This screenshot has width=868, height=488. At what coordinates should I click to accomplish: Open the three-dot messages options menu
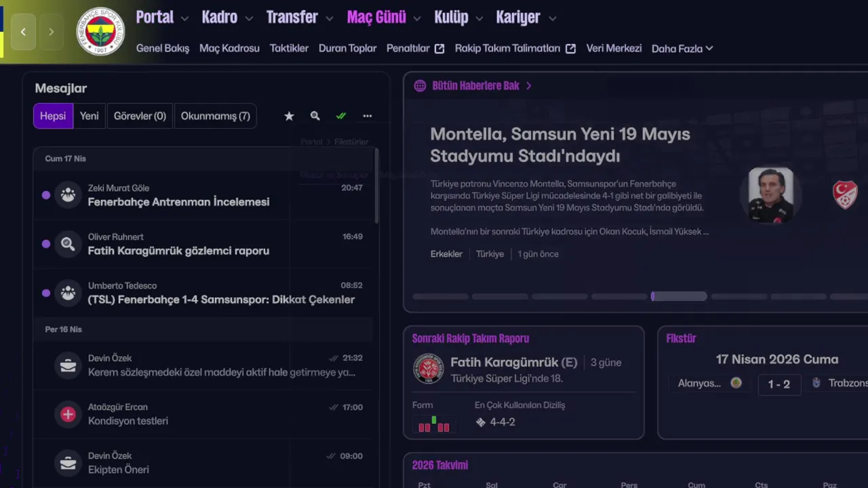(x=367, y=116)
